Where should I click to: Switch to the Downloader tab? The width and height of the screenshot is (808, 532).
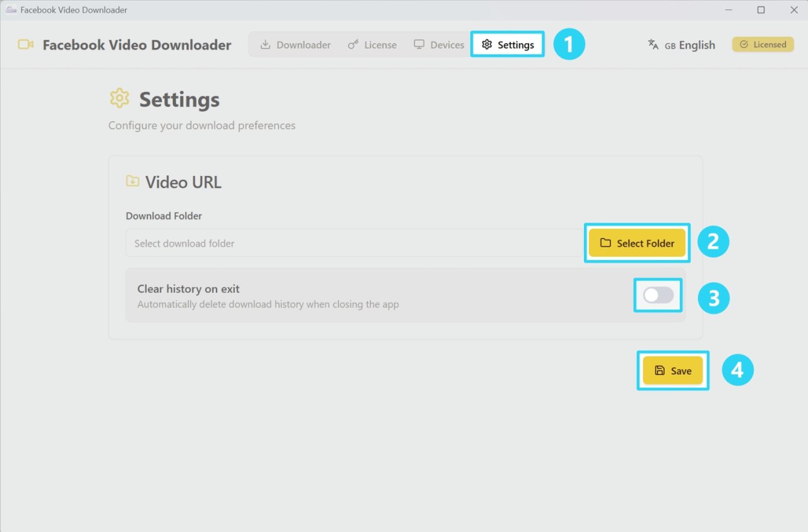point(294,44)
